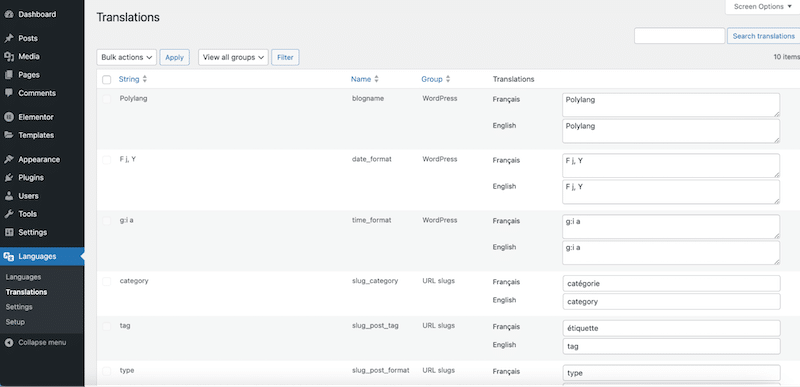The height and width of the screenshot is (387, 800).
Task: Open the Languages submenu item
Action: tap(23, 277)
